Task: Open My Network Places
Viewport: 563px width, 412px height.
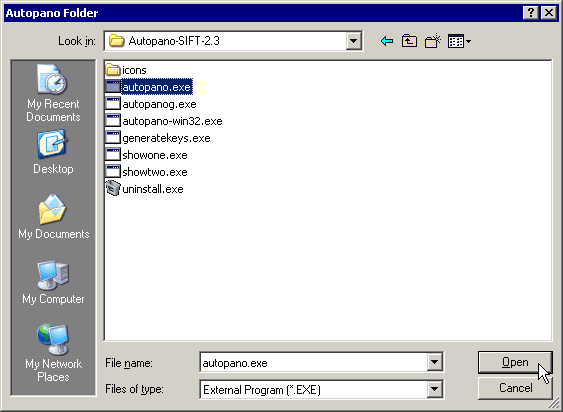Action: [x=53, y=353]
